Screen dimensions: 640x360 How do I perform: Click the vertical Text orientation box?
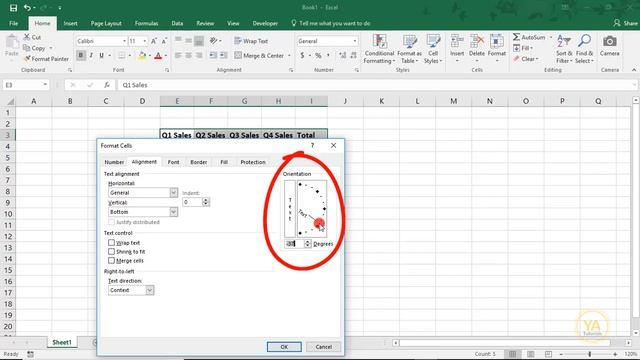pos(290,209)
